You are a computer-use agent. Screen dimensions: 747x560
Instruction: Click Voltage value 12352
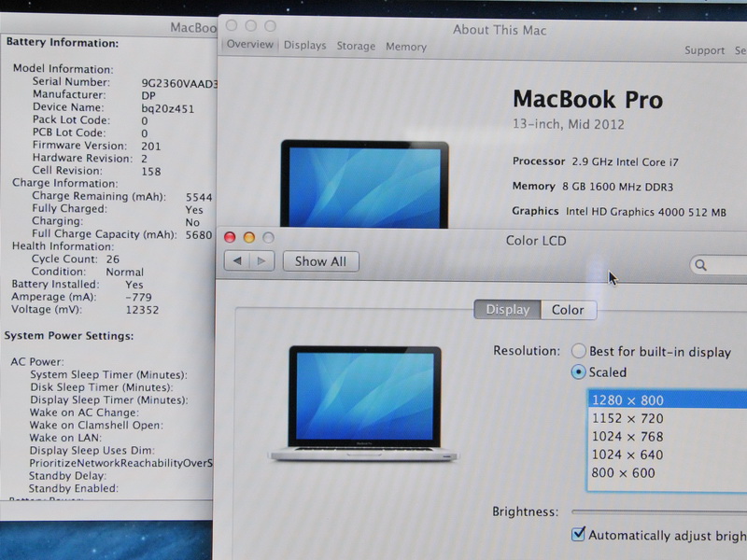143,310
